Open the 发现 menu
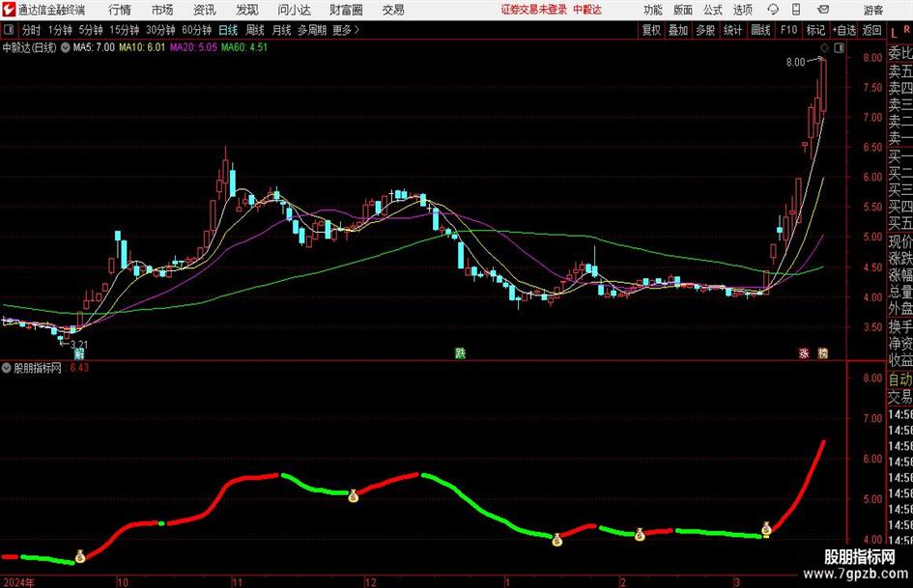This screenshot has height=588, width=913. (x=247, y=10)
